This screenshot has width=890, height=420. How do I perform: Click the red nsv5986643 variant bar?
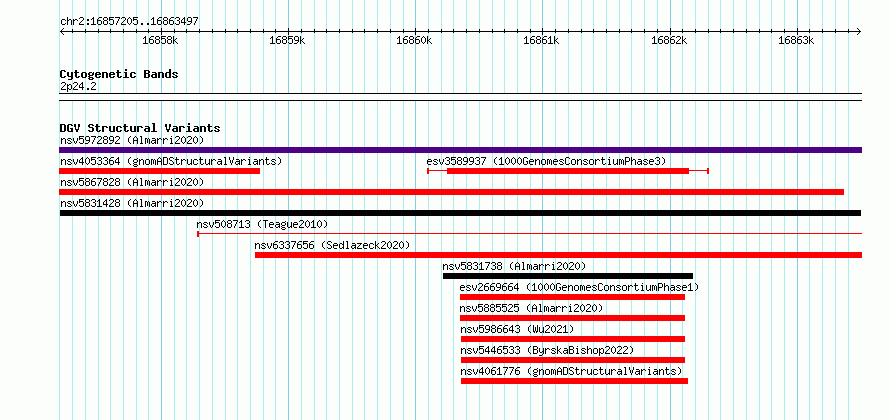573,339
